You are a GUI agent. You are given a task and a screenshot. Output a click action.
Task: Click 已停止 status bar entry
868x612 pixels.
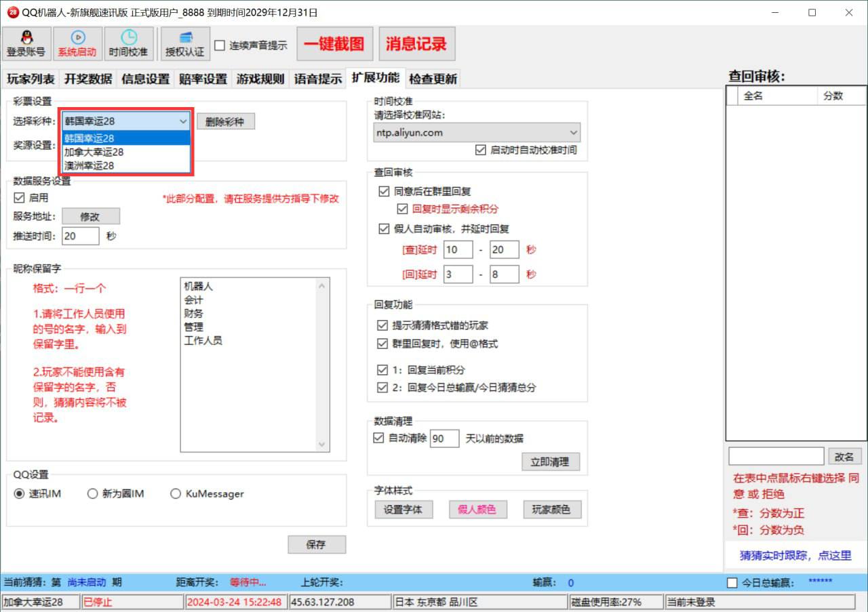(132, 602)
